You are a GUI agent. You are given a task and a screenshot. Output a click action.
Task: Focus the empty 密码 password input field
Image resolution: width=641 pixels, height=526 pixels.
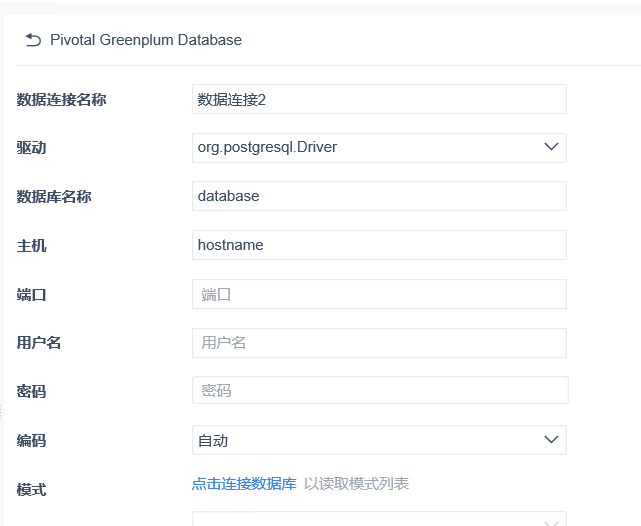380,390
